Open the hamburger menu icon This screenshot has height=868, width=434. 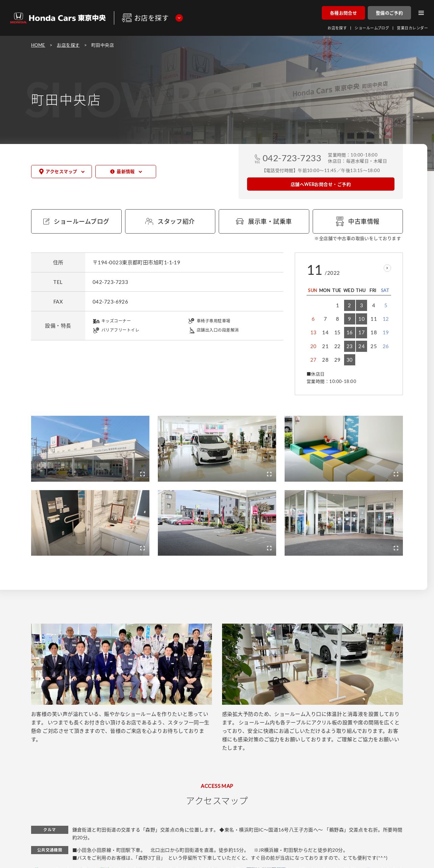point(421,13)
